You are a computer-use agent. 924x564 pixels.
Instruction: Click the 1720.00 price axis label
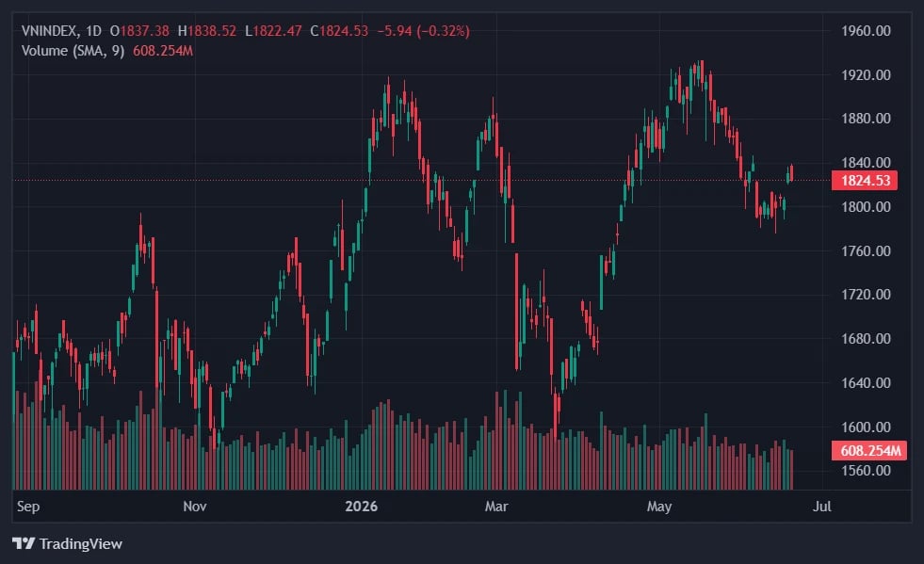866,294
